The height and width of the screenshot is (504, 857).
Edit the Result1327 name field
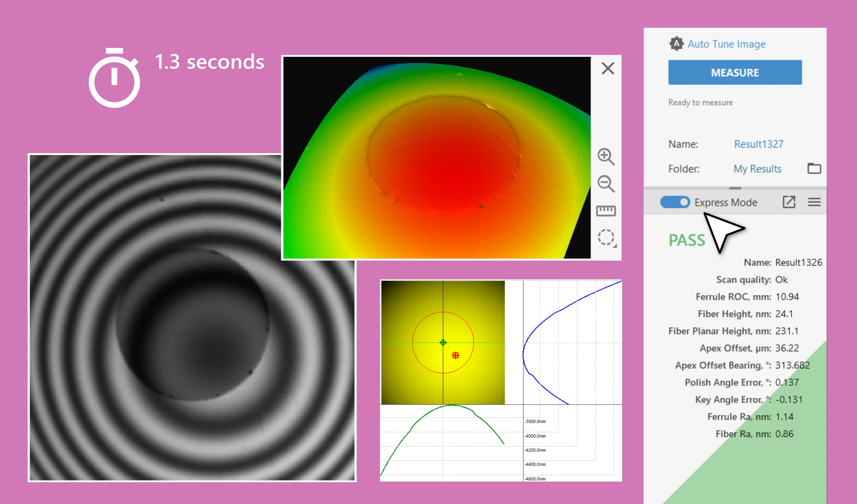758,144
